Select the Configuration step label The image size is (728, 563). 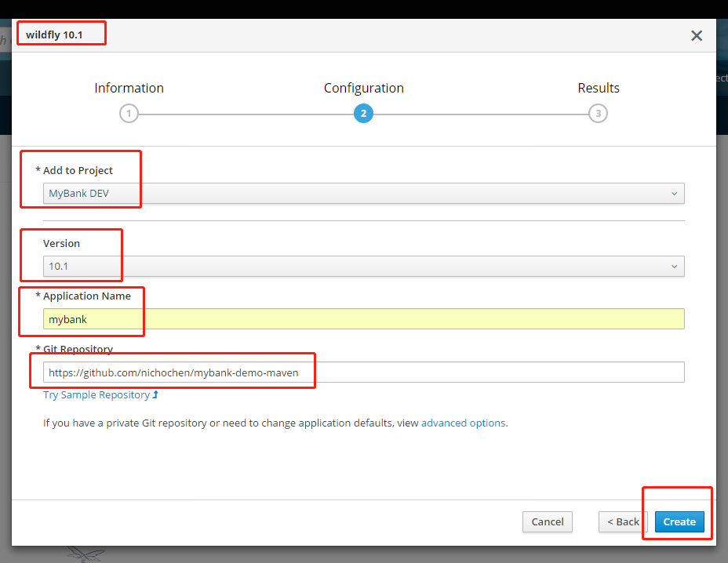[363, 88]
